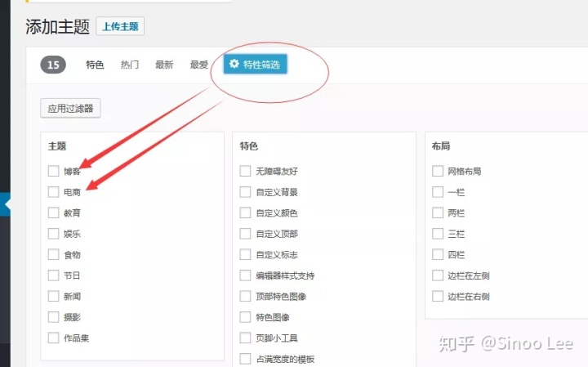Check the 新闻 news checkbox
This screenshot has width=588, height=367.
click(53, 296)
